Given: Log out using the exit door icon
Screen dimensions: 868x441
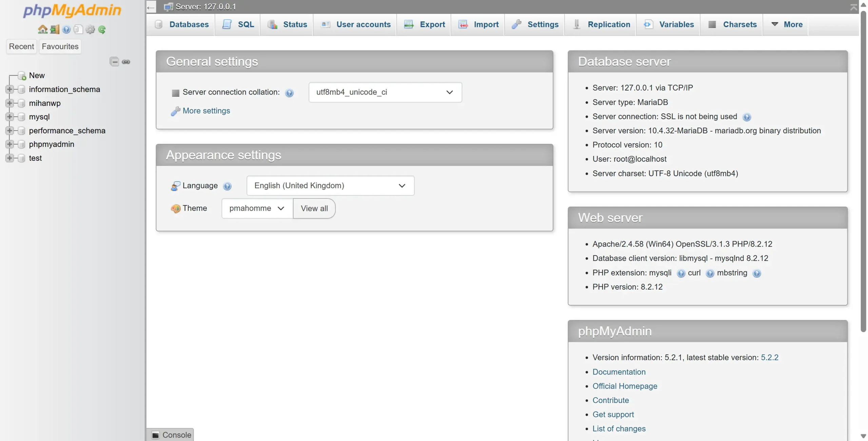Looking at the screenshot, I should click(55, 30).
